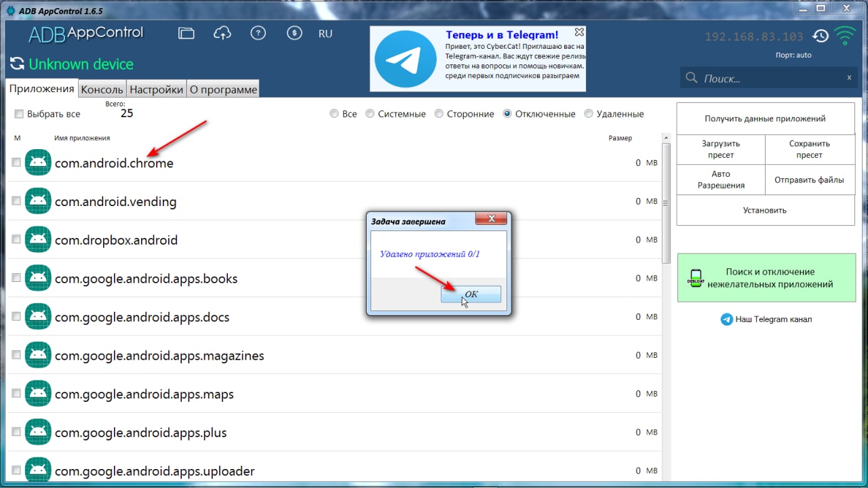Click the Unknown device label

(x=81, y=64)
